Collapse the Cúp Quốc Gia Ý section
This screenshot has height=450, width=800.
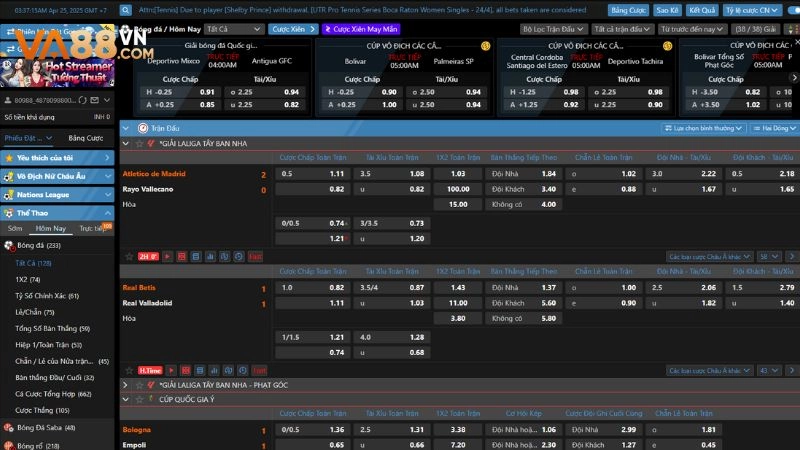[x=126, y=399]
